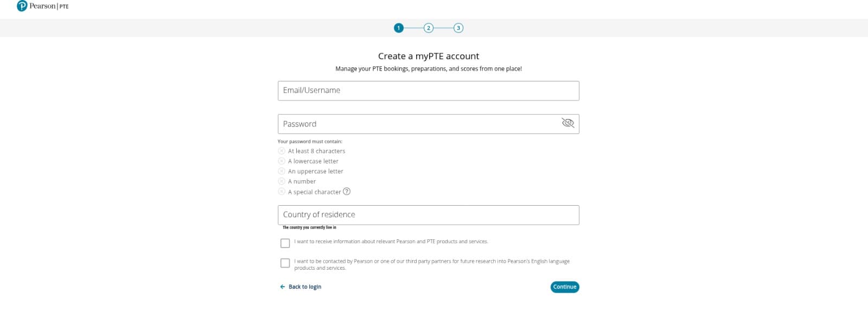Click the back arrow beside Back to login
Screen dimensions: 868x317
coord(282,286)
